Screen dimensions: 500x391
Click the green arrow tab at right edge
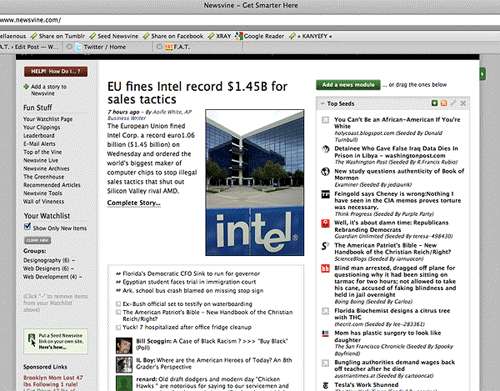[x=482, y=74]
